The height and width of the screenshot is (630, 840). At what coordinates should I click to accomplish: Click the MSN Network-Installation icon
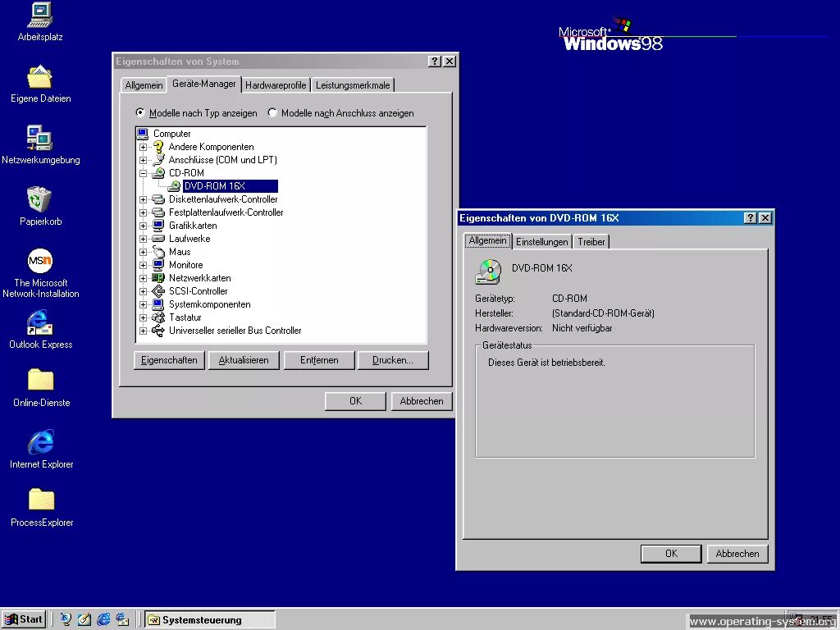[40, 261]
